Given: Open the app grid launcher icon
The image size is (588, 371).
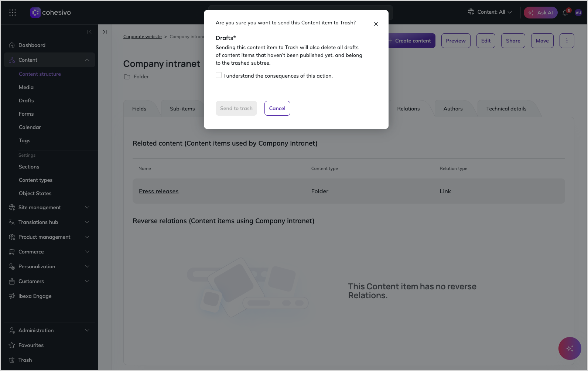Looking at the screenshot, I should click(13, 13).
